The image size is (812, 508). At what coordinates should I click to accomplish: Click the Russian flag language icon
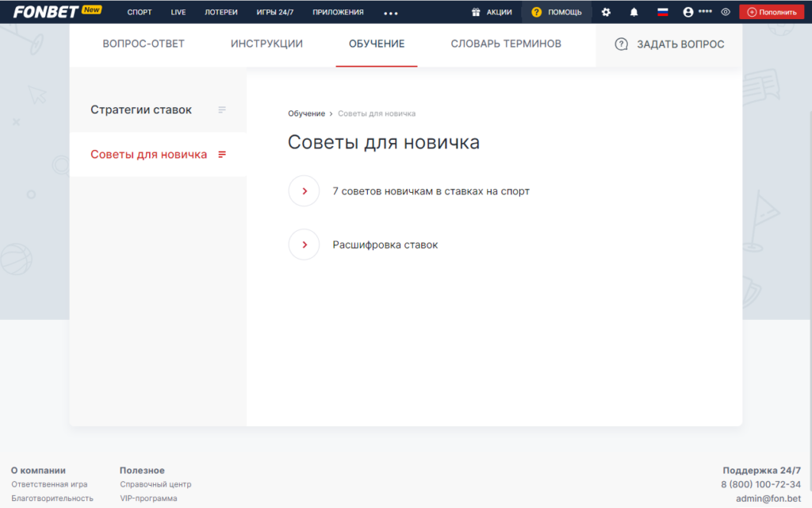(x=662, y=12)
